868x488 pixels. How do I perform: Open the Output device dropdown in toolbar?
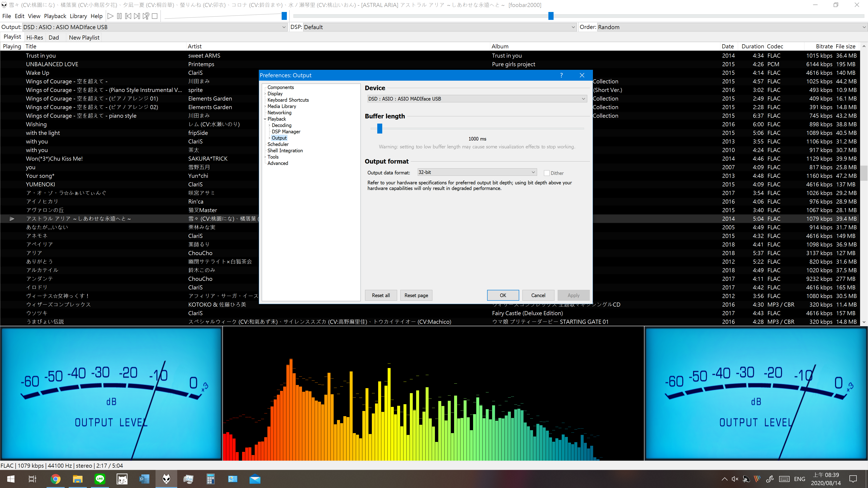point(155,27)
